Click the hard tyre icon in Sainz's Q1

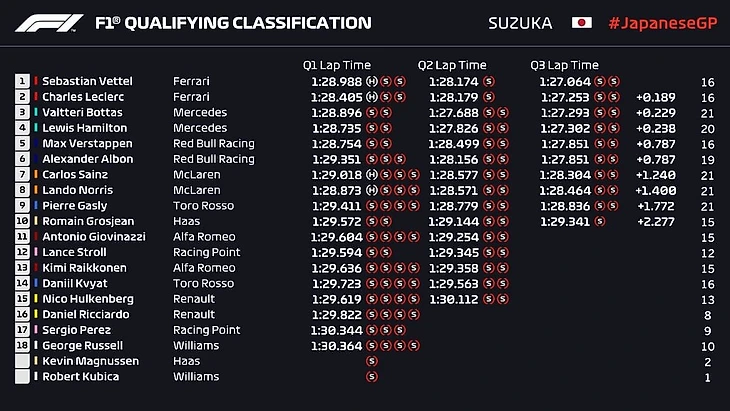pos(372,174)
